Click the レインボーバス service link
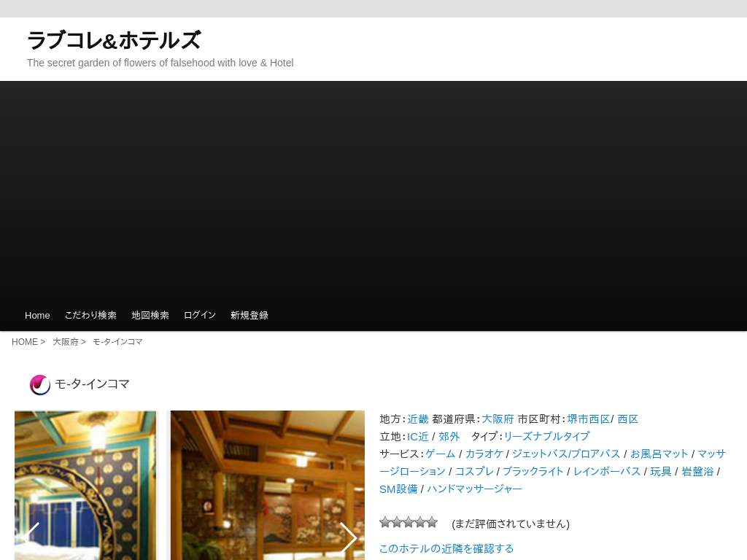747x560 pixels. pos(607,472)
